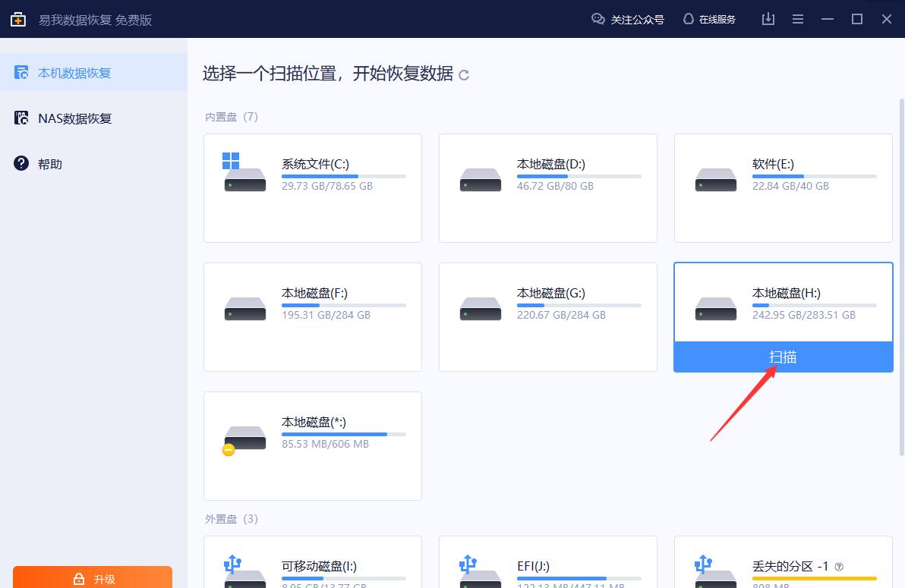Select the 本地磁盘(G:) drive card
Viewport: 905px width, 588px height.
547,316
